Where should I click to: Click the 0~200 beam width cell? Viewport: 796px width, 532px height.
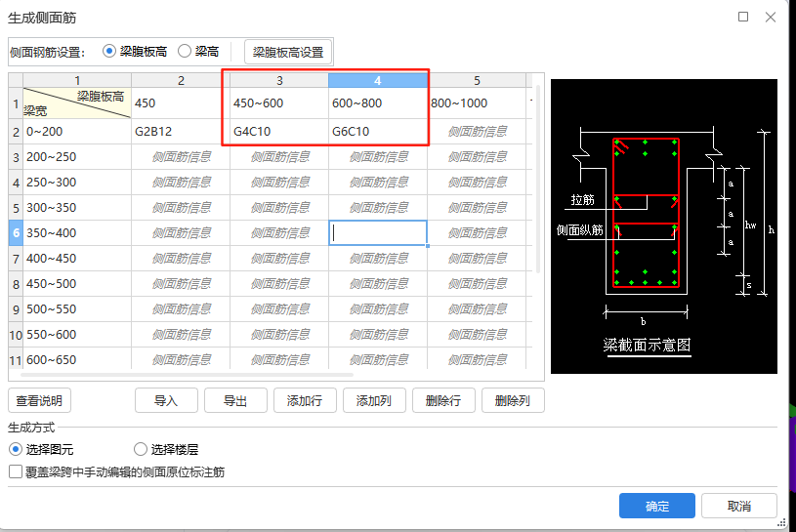(77, 132)
